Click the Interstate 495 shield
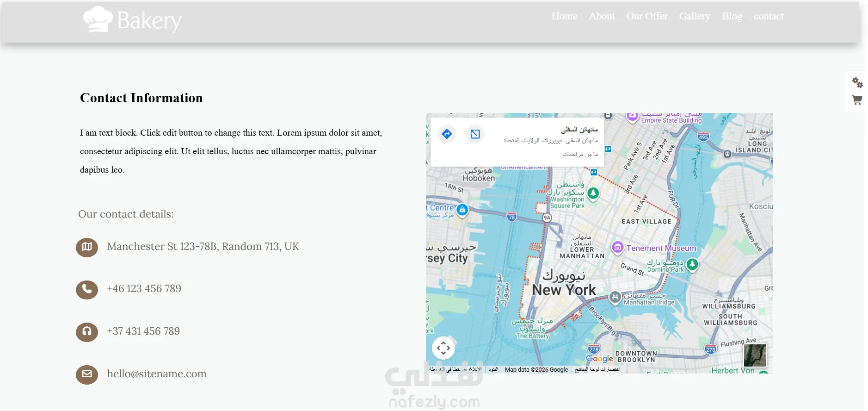Image resolution: width=868 pixels, height=411 pixels. tap(703, 137)
